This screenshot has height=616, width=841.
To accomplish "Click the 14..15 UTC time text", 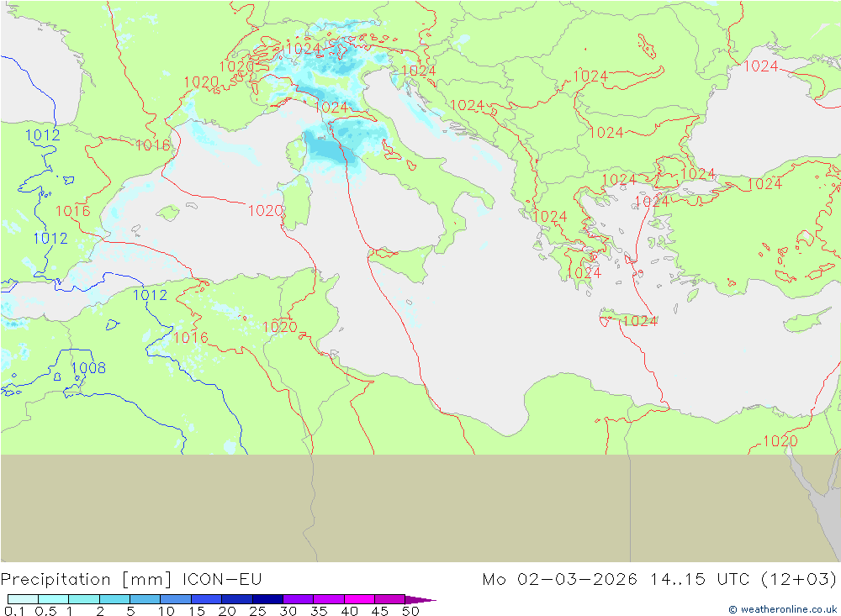I will [x=700, y=579].
